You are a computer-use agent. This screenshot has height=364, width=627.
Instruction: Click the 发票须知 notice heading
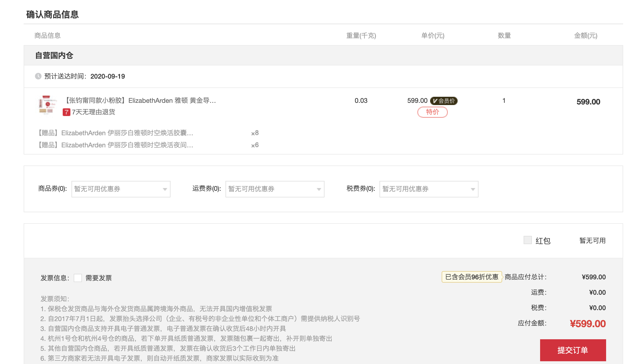pyautogui.click(x=55, y=299)
